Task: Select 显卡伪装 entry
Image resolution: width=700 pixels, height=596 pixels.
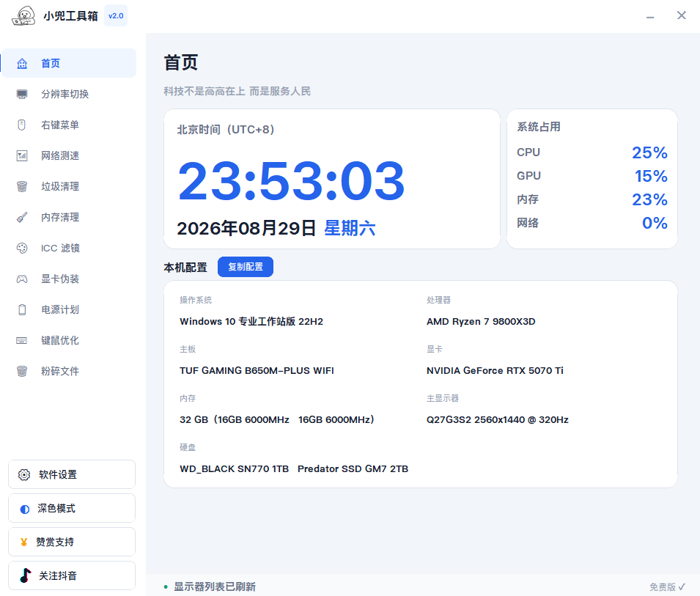Action: click(x=69, y=279)
